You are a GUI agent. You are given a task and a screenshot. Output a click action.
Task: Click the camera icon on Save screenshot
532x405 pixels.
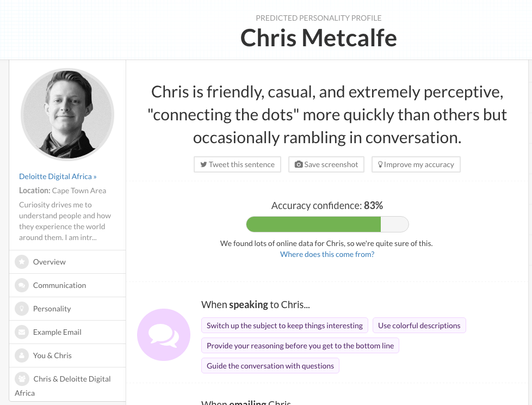298,164
